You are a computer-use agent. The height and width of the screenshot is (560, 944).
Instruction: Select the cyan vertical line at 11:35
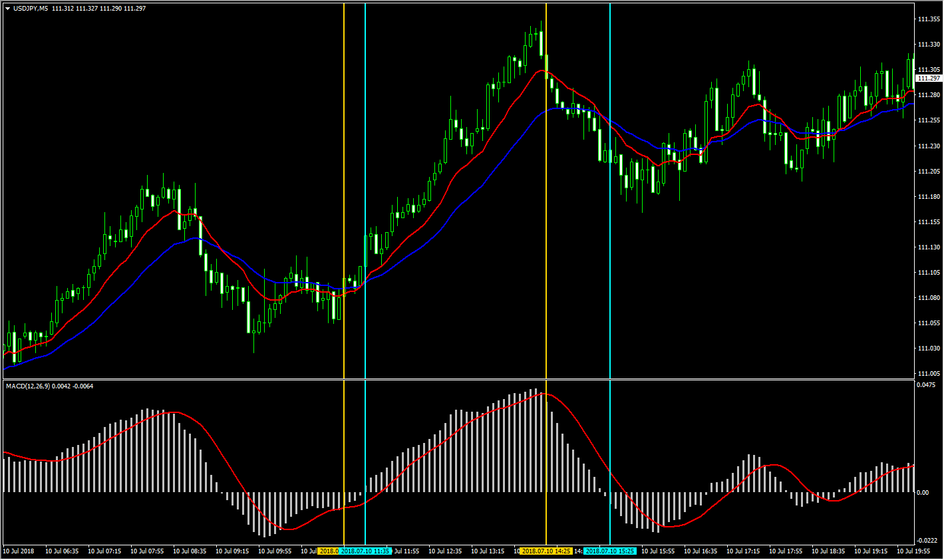pos(365,274)
